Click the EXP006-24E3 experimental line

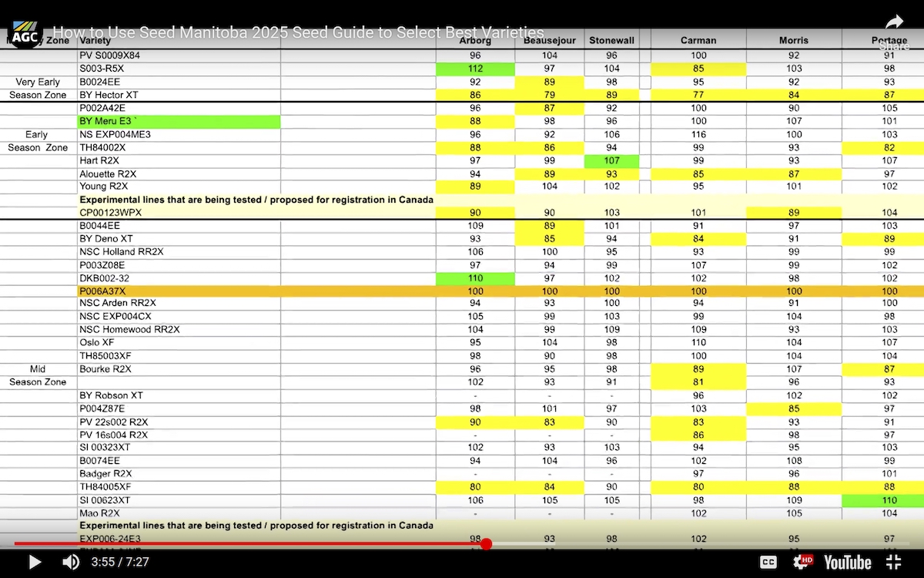[110, 539]
